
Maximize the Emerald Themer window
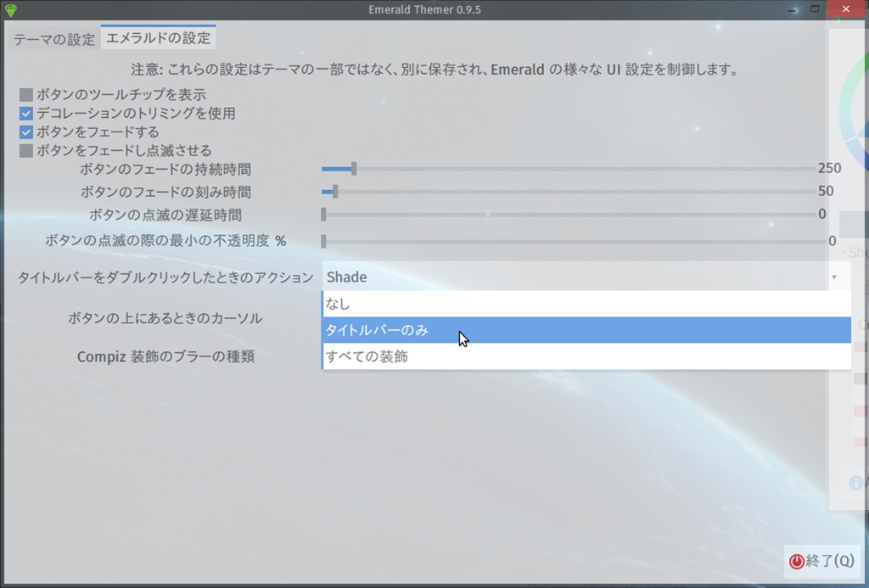(815, 8)
